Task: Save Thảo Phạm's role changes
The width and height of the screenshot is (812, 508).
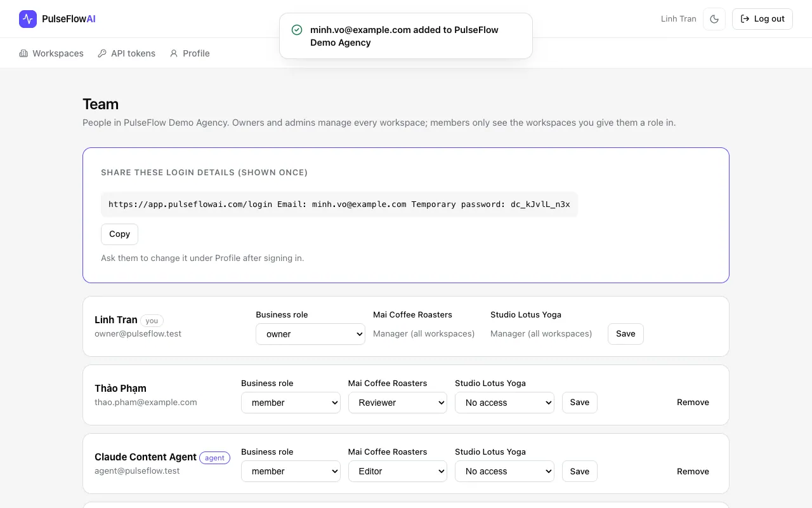Action: click(x=580, y=403)
